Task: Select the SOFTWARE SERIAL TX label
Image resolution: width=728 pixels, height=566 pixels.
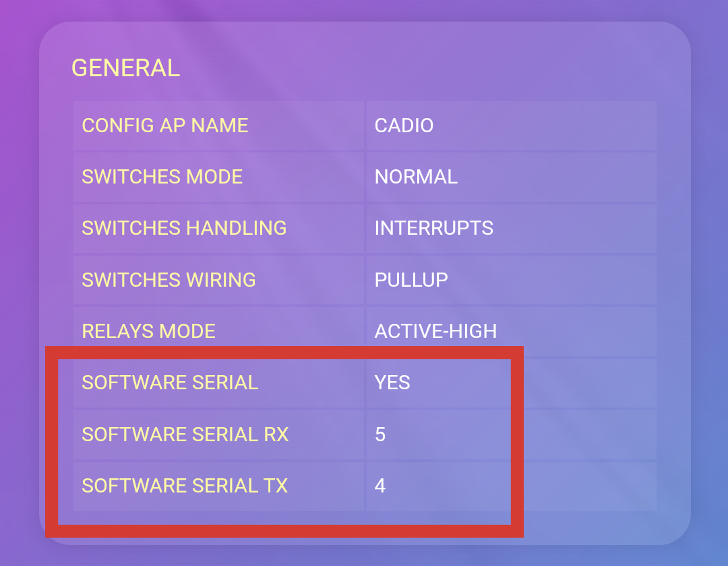Action: pos(185,485)
